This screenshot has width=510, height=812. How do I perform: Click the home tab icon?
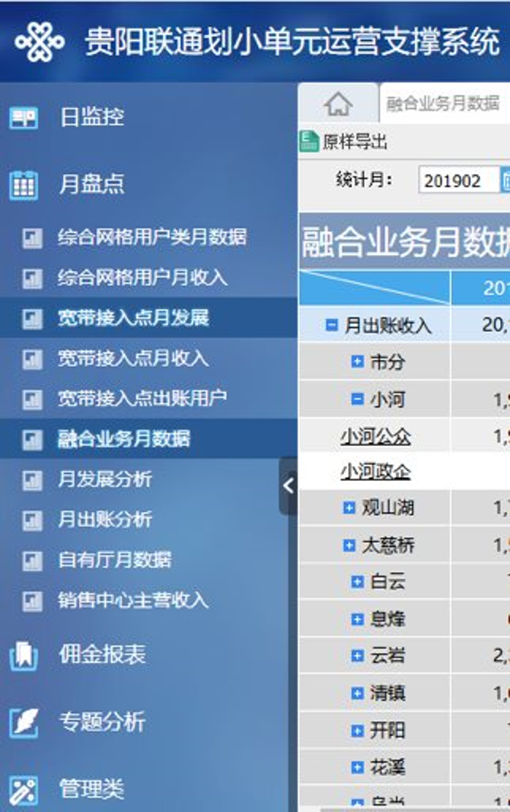point(338,103)
